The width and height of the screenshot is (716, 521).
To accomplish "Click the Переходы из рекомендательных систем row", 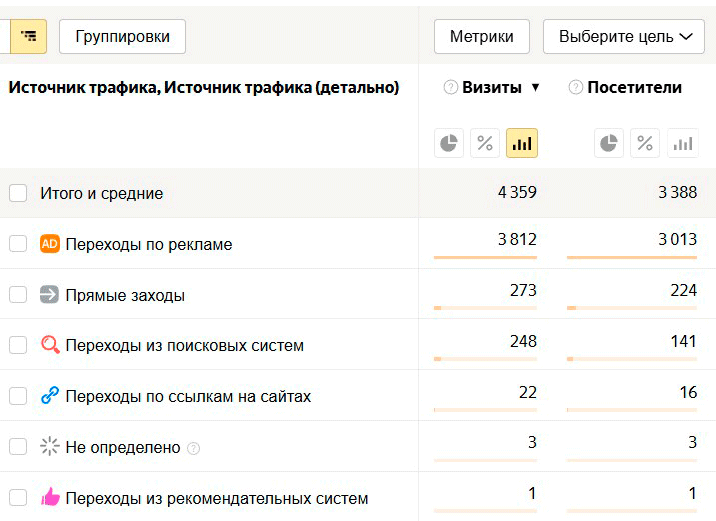I will coord(216,498).
